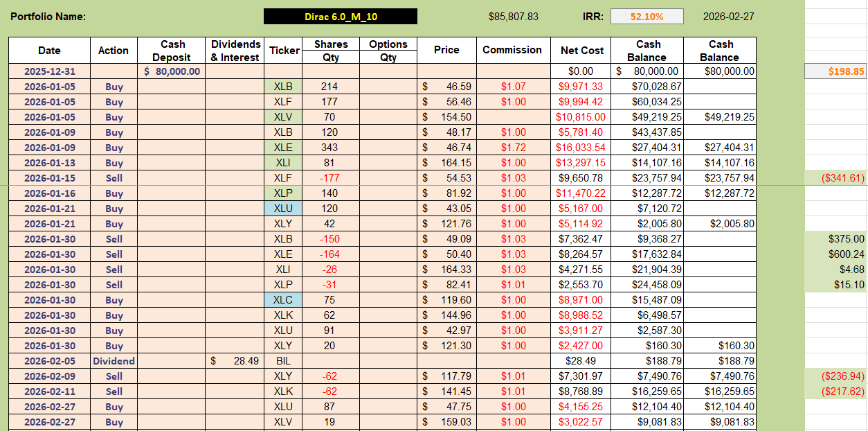
Task: Click the ($236.94) loss value
Action: (x=835, y=376)
